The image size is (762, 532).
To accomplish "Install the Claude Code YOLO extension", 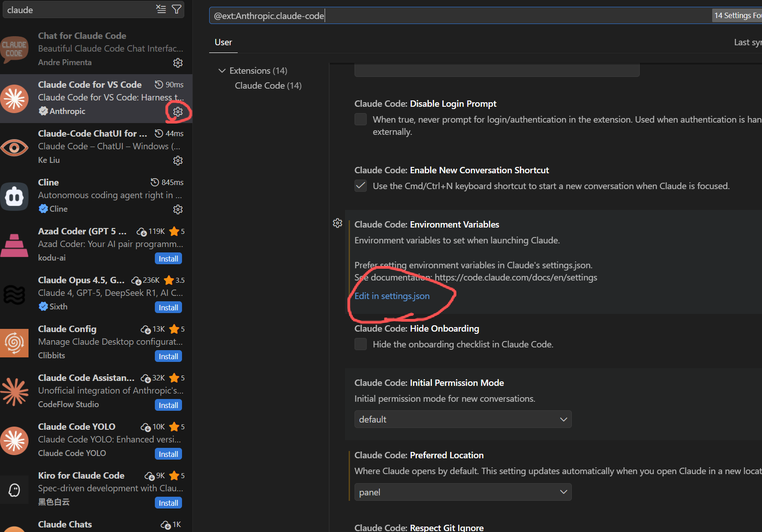I will pos(168,454).
